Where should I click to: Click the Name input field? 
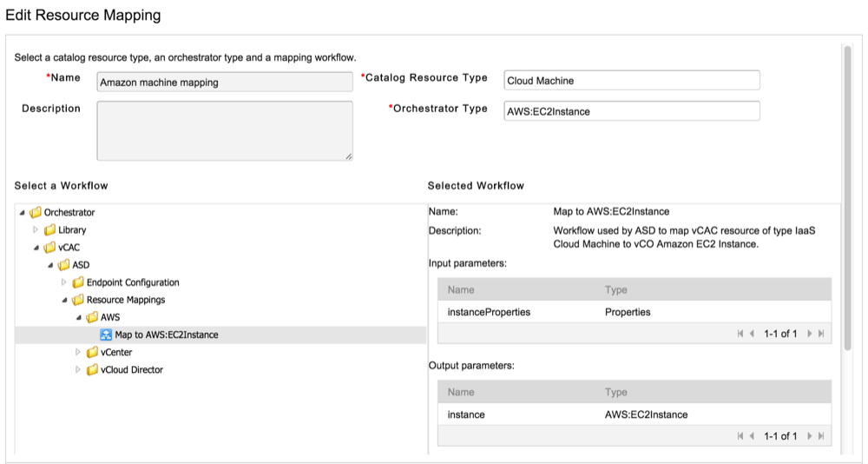click(x=224, y=82)
